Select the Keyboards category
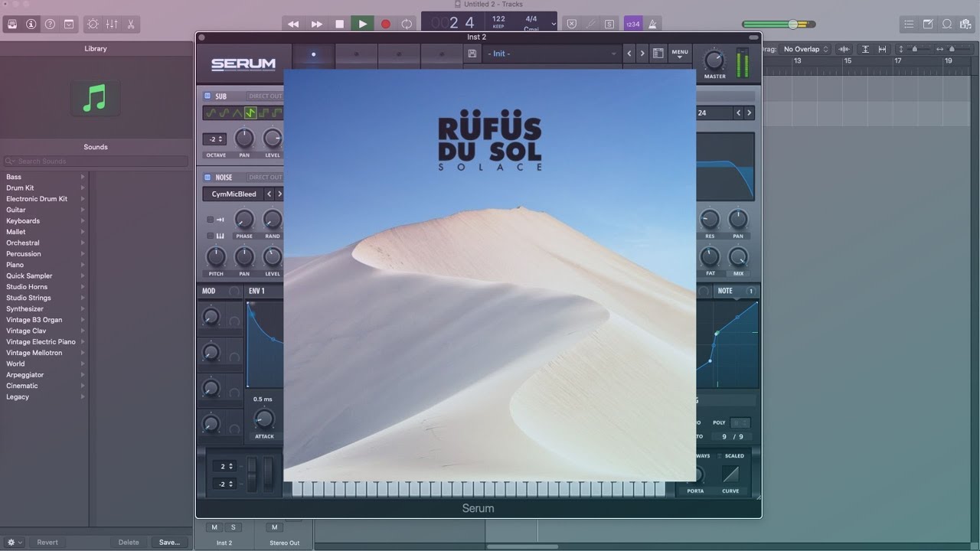 click(x=23, y=220)
